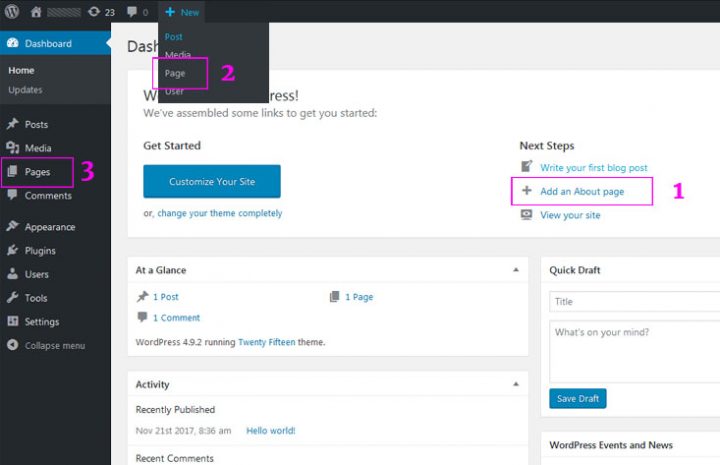
Task: Open Updates submenu under Dashboard
Action: coord(25,90)
